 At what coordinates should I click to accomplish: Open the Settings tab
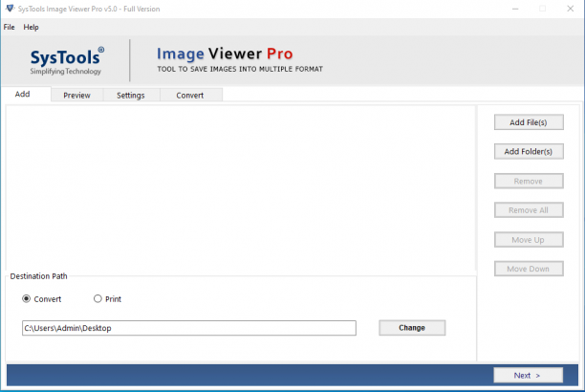point(131,96)
